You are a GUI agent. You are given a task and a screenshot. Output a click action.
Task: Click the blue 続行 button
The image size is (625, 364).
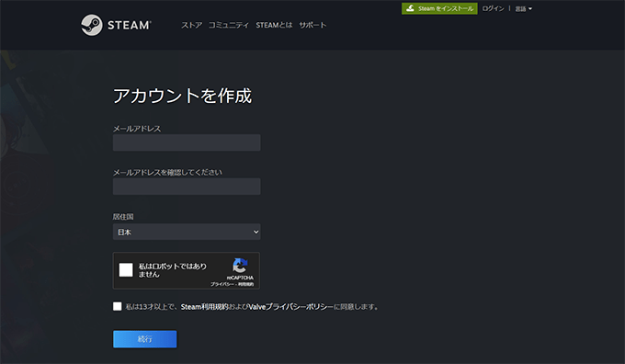click(x=144, y=339)
